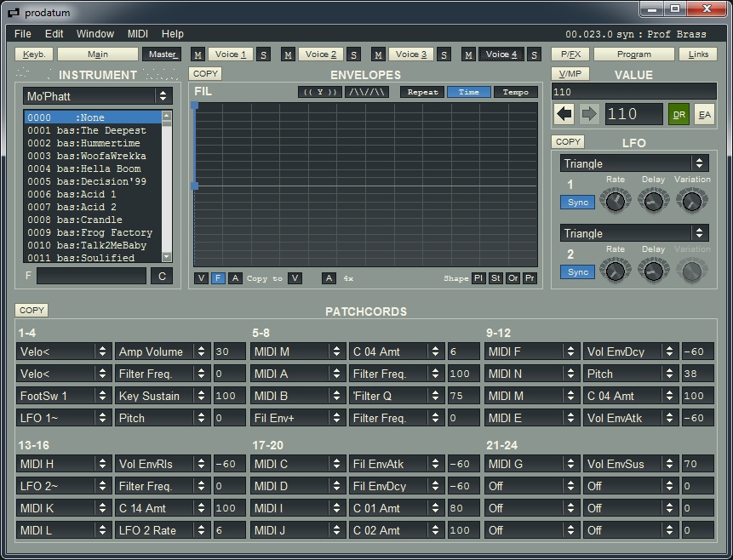This screenshot has height=560, width=733.
Task: Click the Amp Volume amount field showing 30
Action: point(230,351)
